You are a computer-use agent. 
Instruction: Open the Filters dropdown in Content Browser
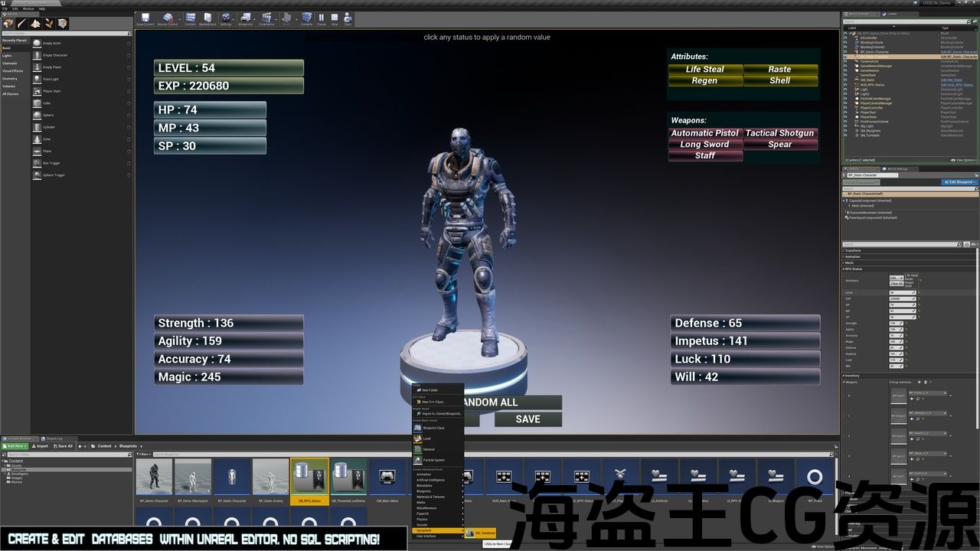143,454
